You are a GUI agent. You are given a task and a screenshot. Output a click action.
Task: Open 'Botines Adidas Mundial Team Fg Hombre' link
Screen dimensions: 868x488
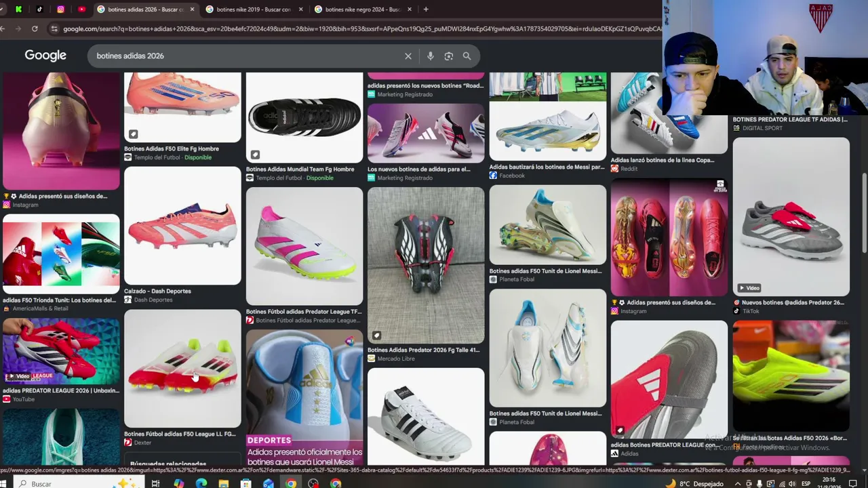pos(300,169)
